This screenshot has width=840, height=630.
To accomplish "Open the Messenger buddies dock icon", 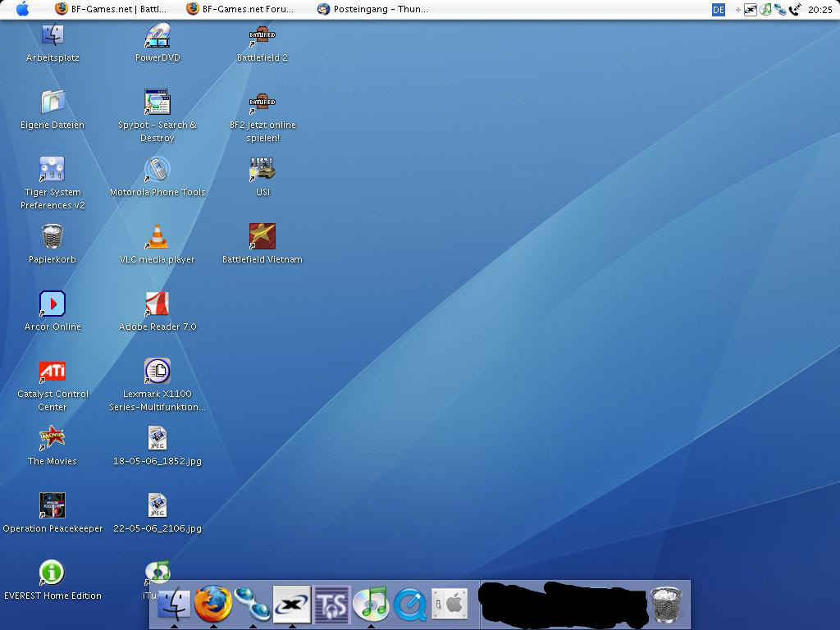I will click(x=253, y=605).
